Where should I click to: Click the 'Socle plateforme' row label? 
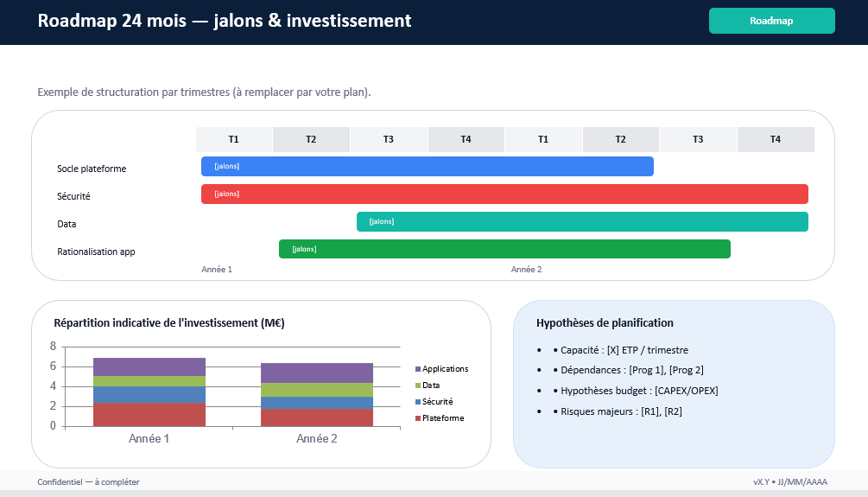pos(92,169)
